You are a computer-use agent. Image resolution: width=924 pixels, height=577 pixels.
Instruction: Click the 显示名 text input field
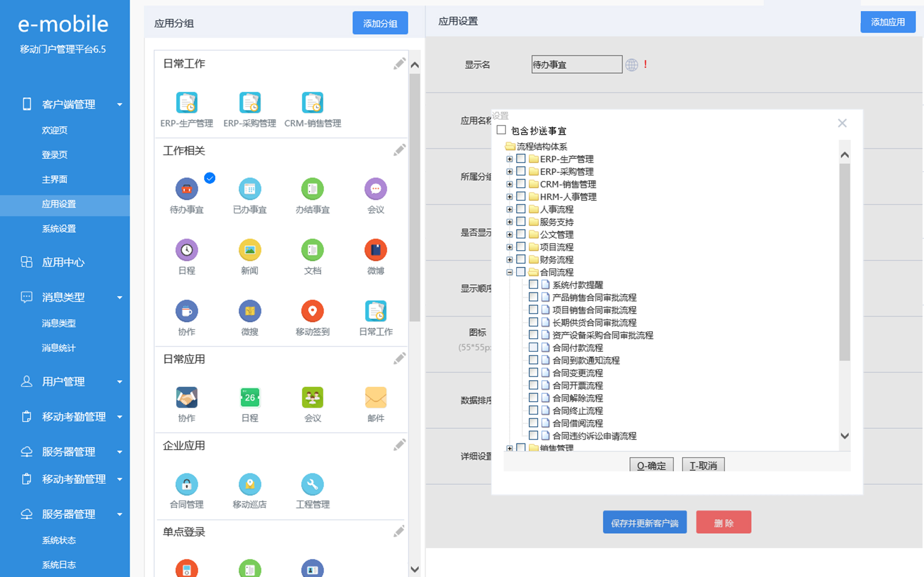click(576, 65)
